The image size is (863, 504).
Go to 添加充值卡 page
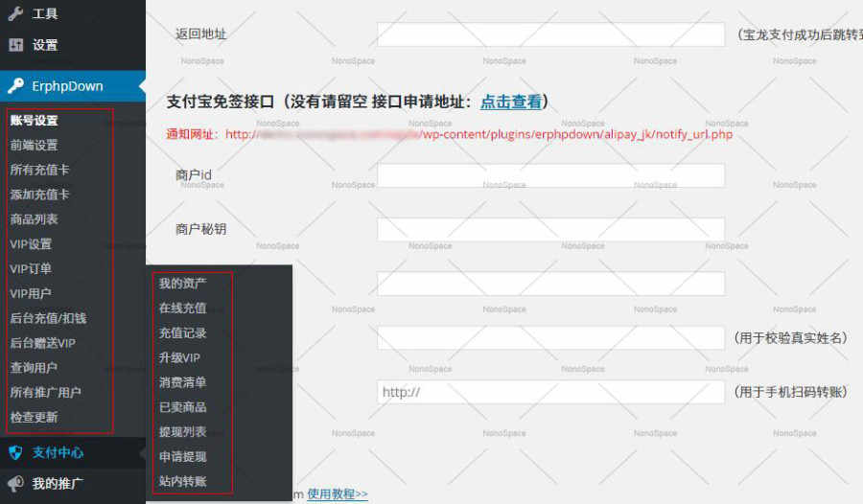tap(39, 195)
